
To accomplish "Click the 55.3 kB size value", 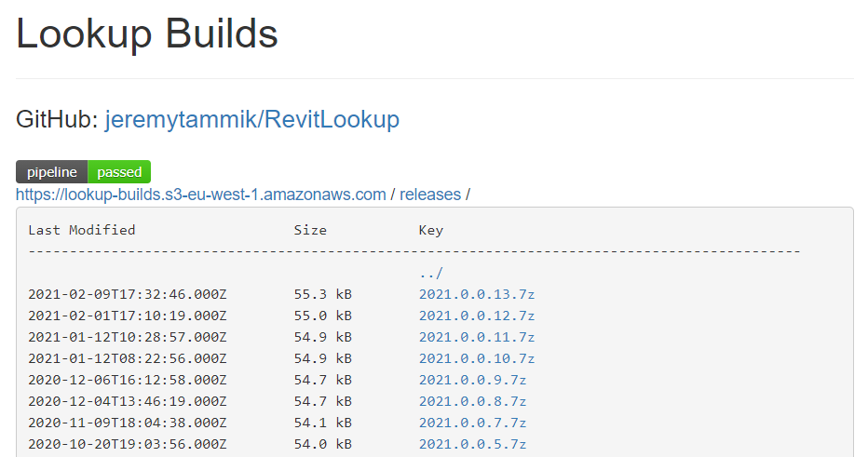I will 323,294.
